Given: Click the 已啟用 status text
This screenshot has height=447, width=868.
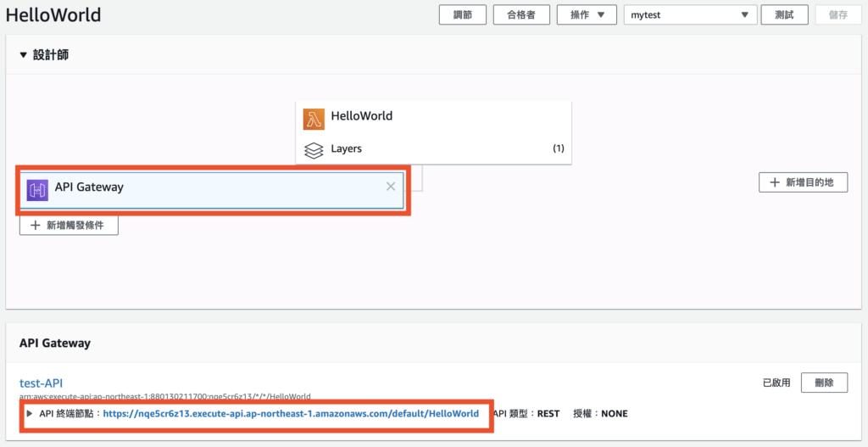Looking at the screenshot, I should (x=776, y=383).
